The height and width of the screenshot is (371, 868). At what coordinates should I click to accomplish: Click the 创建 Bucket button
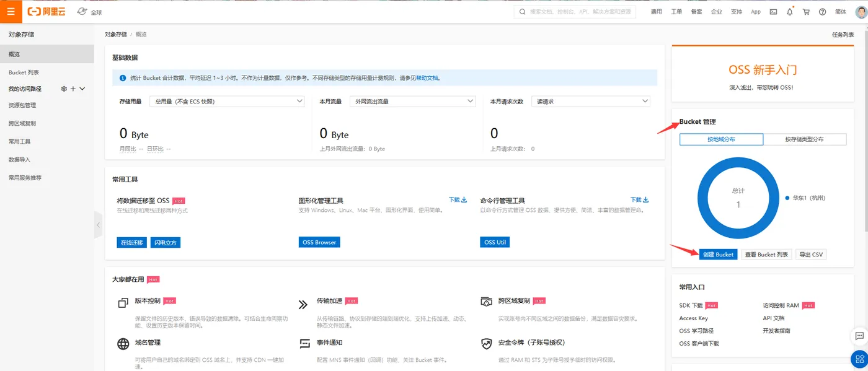(719, 255)
